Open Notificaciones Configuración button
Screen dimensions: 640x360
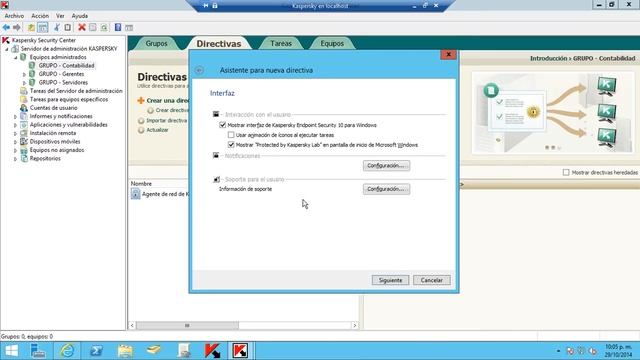tap(387, 165)
